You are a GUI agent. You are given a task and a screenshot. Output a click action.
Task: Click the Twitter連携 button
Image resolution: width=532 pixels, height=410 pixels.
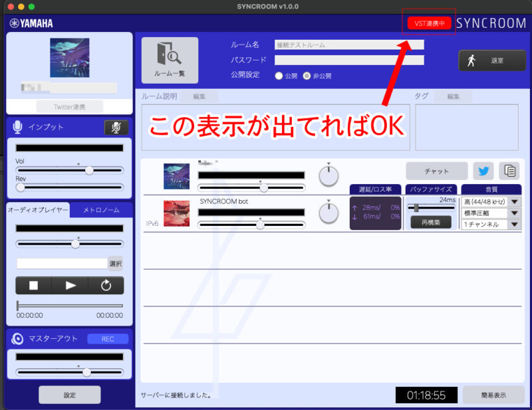pos(70,107)
